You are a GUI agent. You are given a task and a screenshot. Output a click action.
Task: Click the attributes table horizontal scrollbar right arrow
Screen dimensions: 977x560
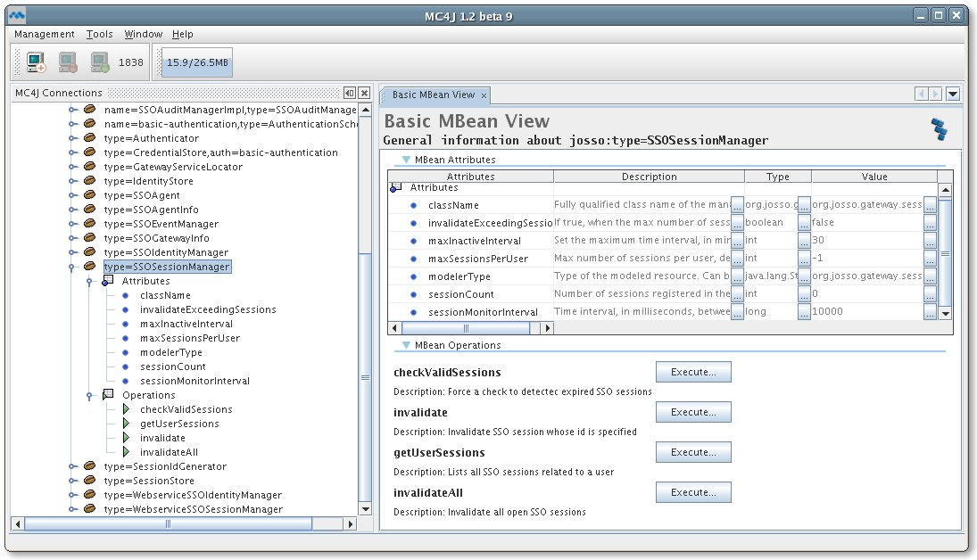[x=548, y=328]
